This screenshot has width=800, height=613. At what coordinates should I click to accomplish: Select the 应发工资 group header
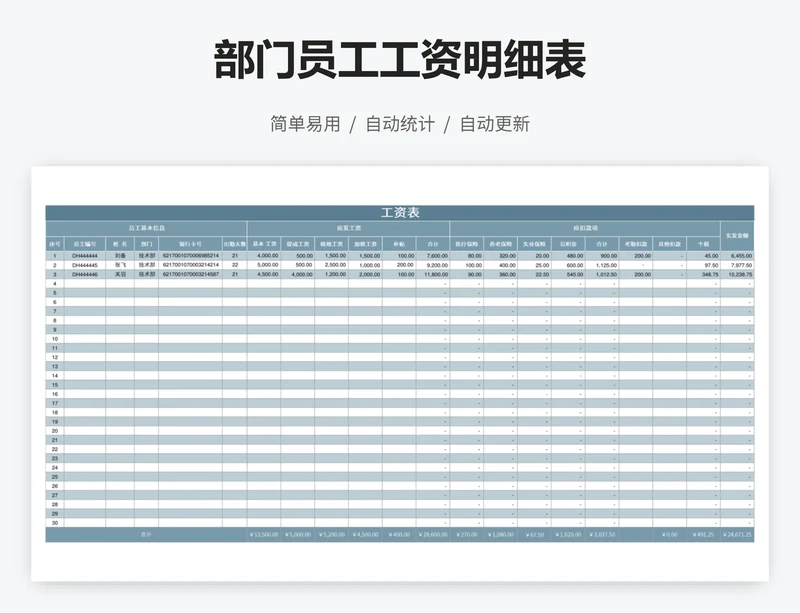coord(348,228)
